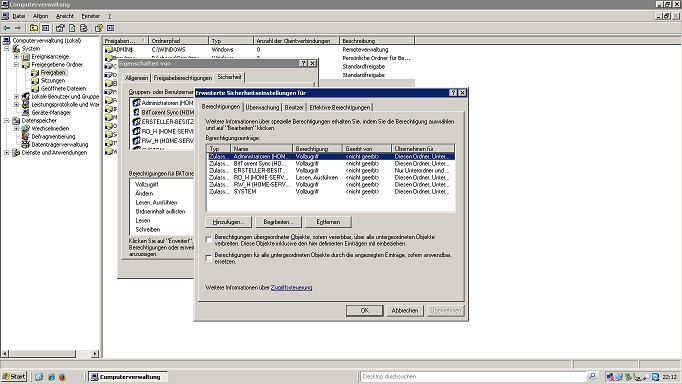This screenshot has height=384, width=682.
Task: Click the Firefox quick launch icon
Action: click(x=62, y=377)
